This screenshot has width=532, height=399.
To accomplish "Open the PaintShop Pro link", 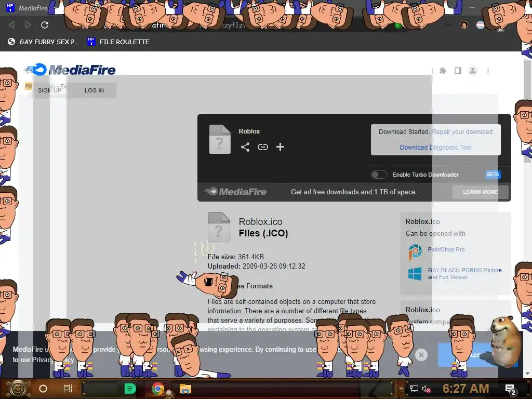I will coord(446,249).
